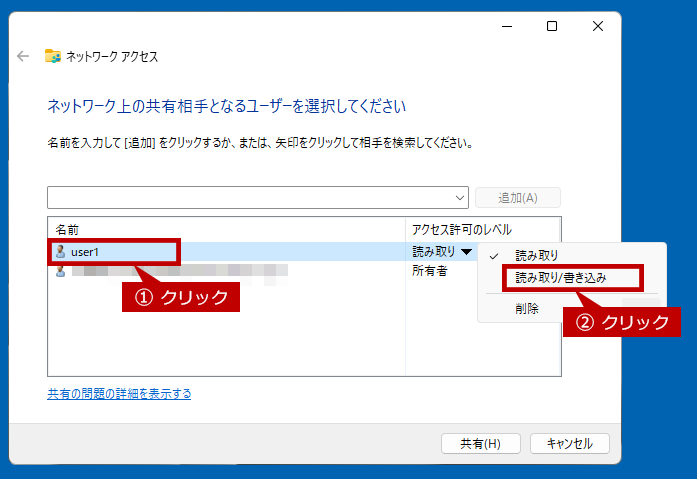Select the user1 row in the list

pos(262,252)
